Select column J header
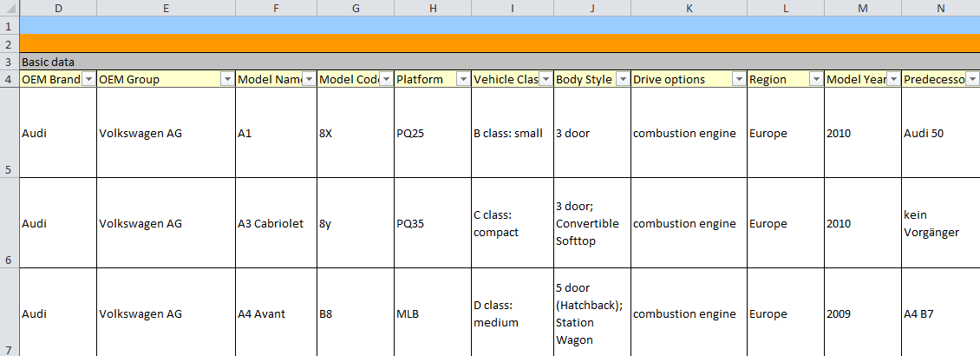980x356 pixels. (x=592, y=8)
